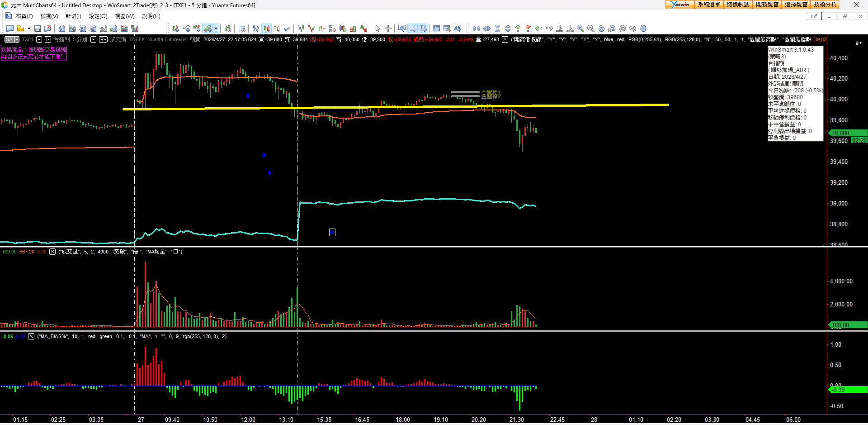Screen dimensions: 868x425
Task: Click the zoom out magnifier icon
Action: (x=591, y=29)
